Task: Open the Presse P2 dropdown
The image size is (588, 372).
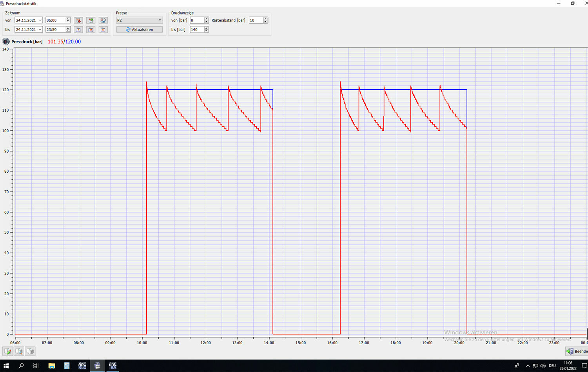Action: [139, 20]
